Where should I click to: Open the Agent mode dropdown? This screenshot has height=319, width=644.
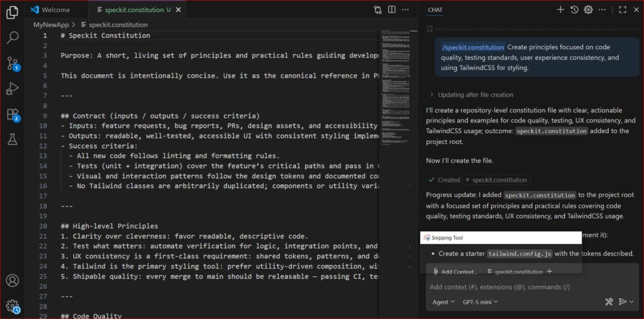coord(443,302)
